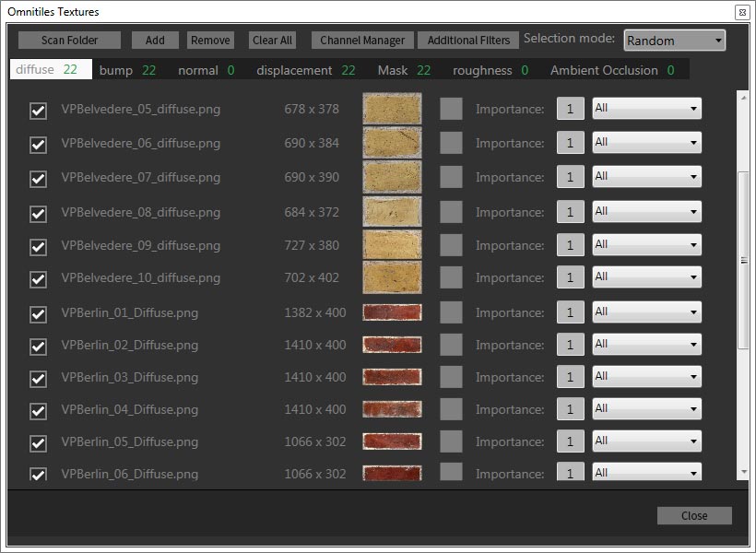Select the VPBelvedere_08 texture preview
756x553 pixels.
click(392, 212)
